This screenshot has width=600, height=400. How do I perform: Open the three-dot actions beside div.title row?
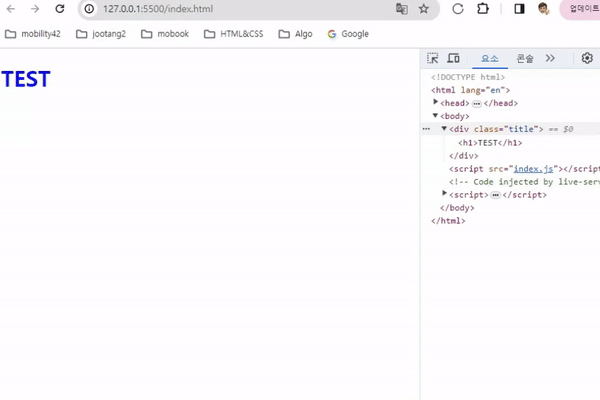tap(426, 129)
